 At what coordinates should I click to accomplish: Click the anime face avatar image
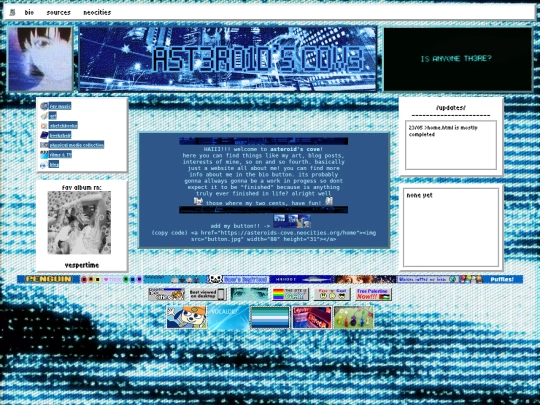[x=40, y=59]
